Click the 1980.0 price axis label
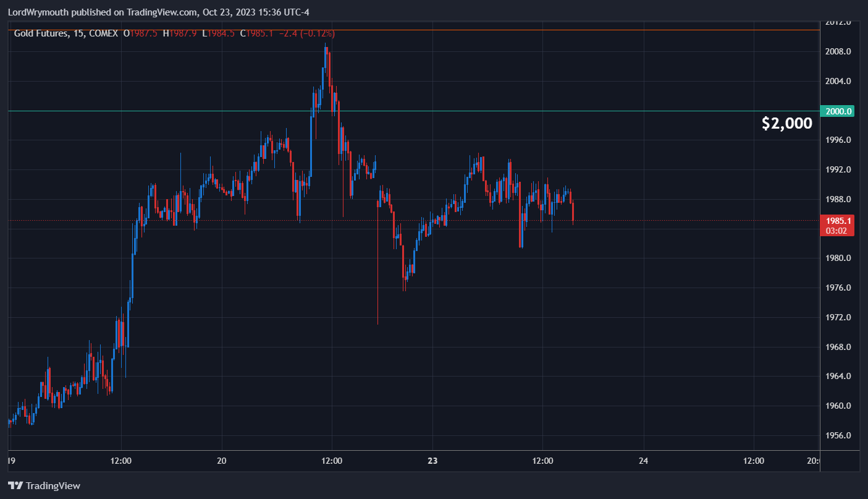This screenshot has width=868, height=499. (838, 258)
